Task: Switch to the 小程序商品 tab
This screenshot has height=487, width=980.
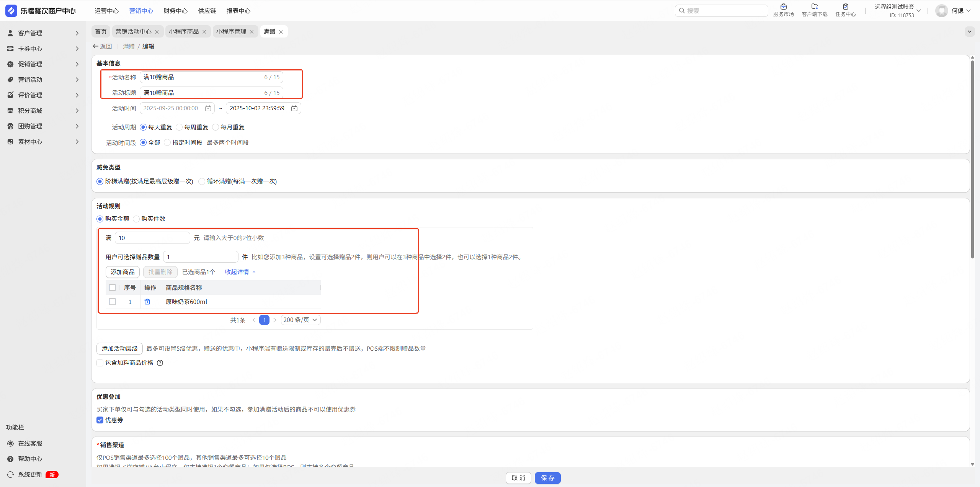Action: 183,31
